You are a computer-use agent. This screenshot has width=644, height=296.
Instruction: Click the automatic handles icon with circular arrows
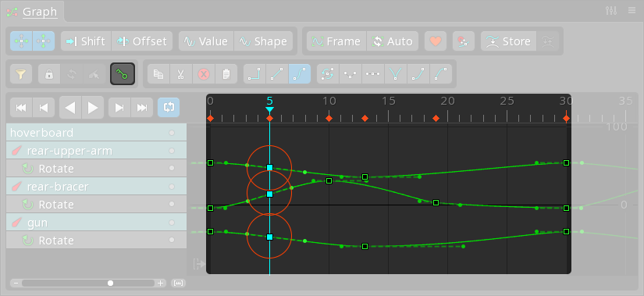328,74
